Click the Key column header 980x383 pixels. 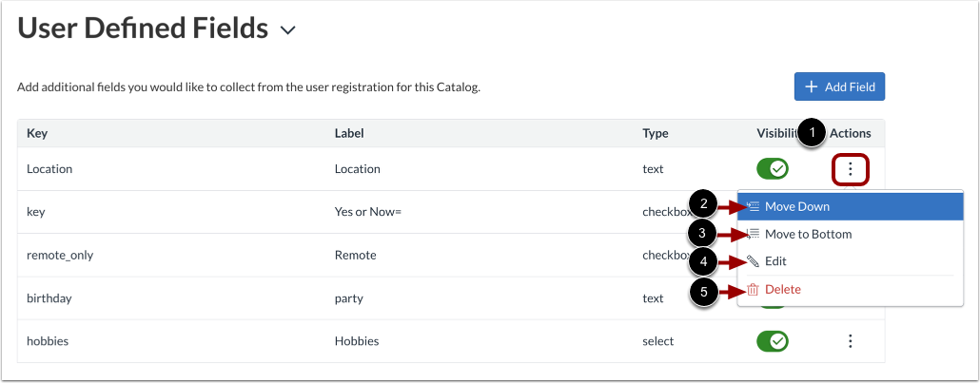(x=37, y=134)
